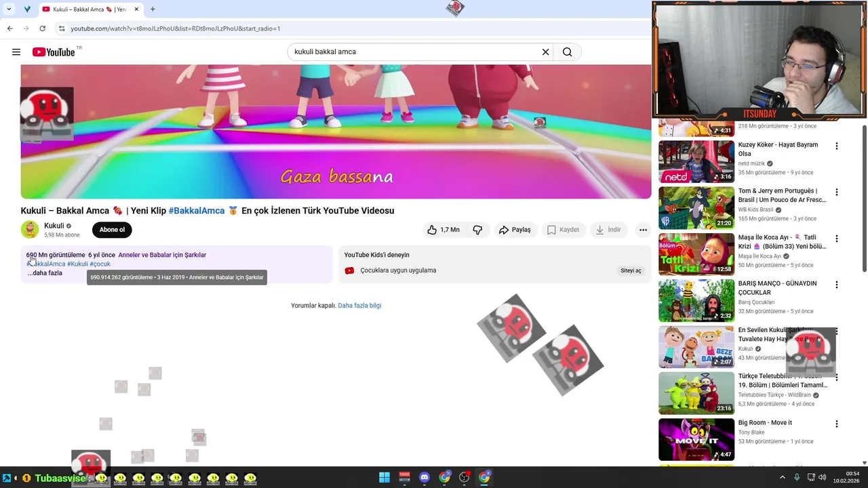
Task: Click the video player showing 'Gaza bassana'
Action: 336,131
